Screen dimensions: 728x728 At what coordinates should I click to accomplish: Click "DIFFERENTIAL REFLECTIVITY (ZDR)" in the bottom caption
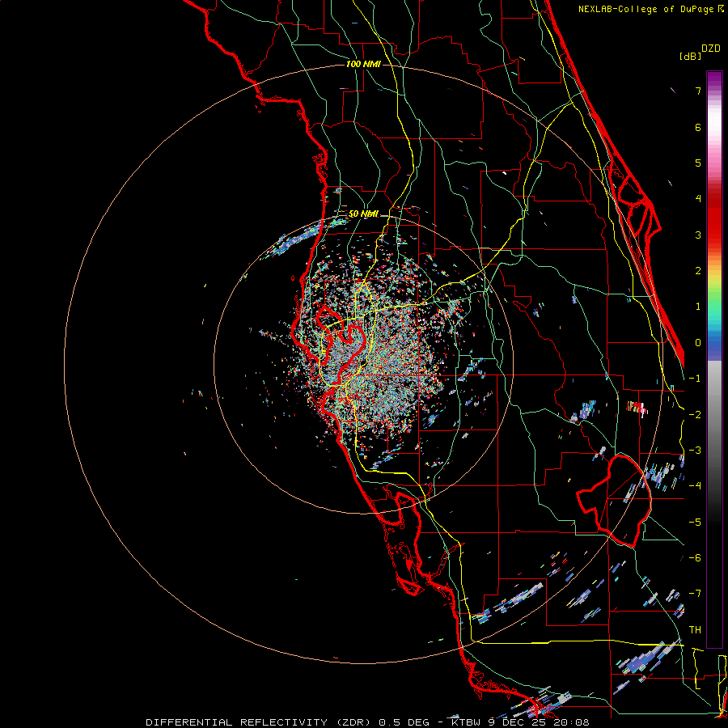pos(258,722)
